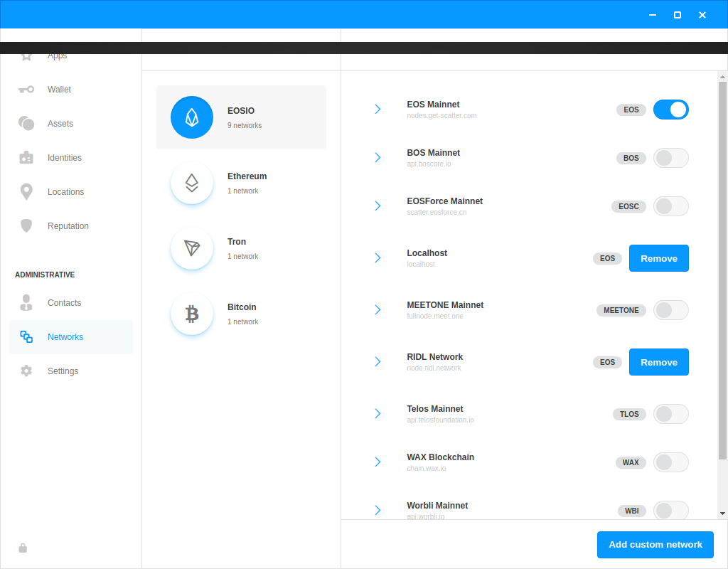Click the nodes.get-scatter.com host text
Viewport: 728px width, 569px height.
click(441, 116)
